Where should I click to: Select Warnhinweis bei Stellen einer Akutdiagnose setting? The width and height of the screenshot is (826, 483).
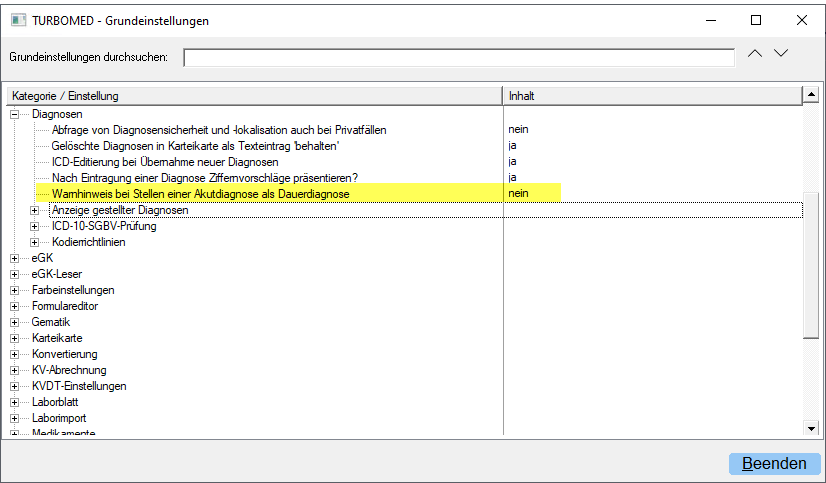(x=200, y=193)
